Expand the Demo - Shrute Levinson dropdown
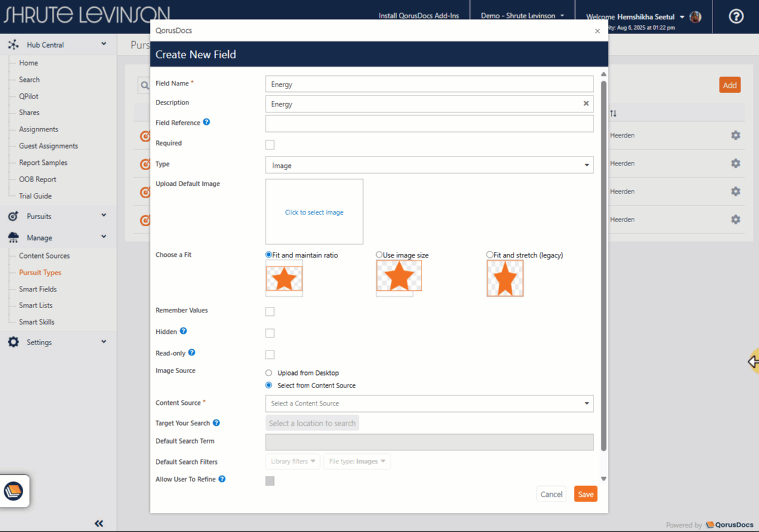Screen dimensions: 759x532 point(523,16)
